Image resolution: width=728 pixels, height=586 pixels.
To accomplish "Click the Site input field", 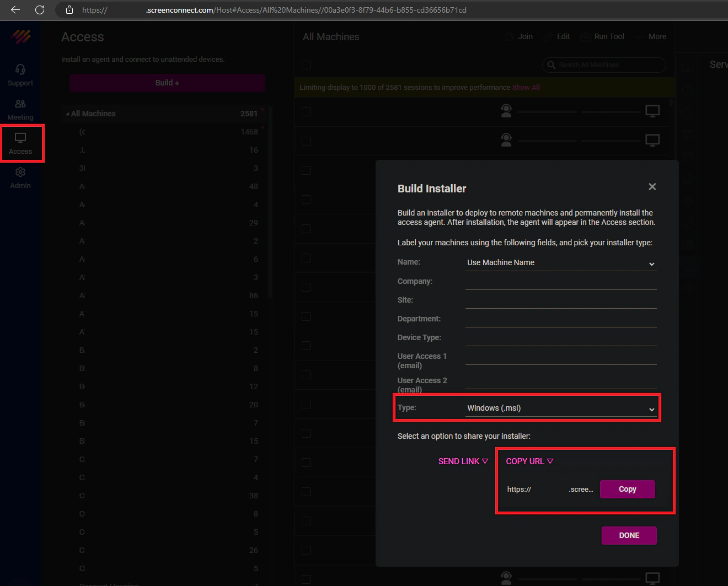I will tap(561, 300).
